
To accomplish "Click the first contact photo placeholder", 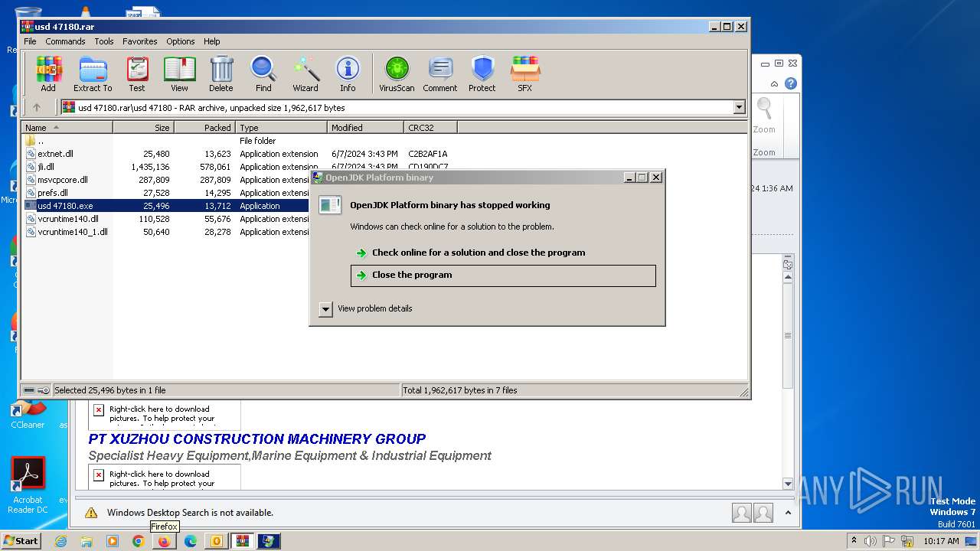I will [741, 513].
